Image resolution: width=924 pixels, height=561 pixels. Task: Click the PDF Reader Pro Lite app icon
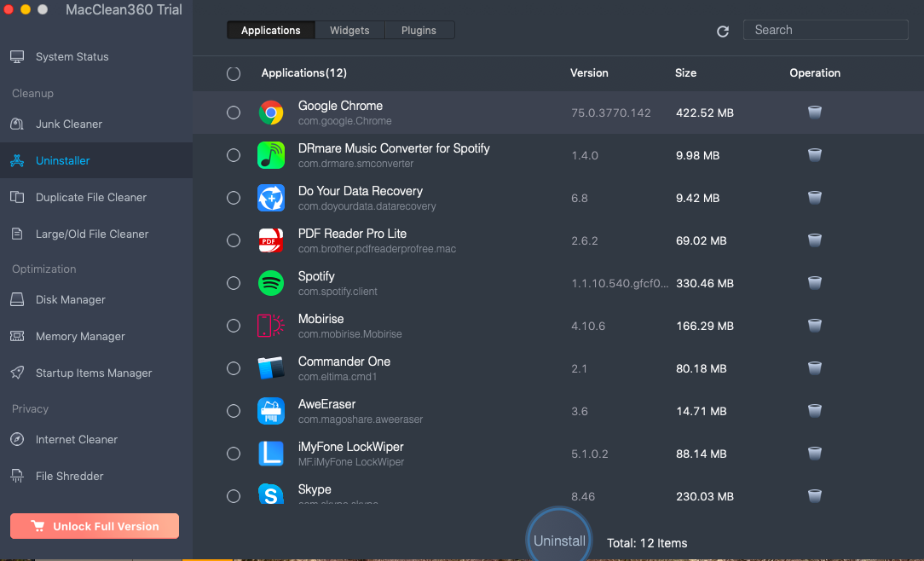coord(271,240)
